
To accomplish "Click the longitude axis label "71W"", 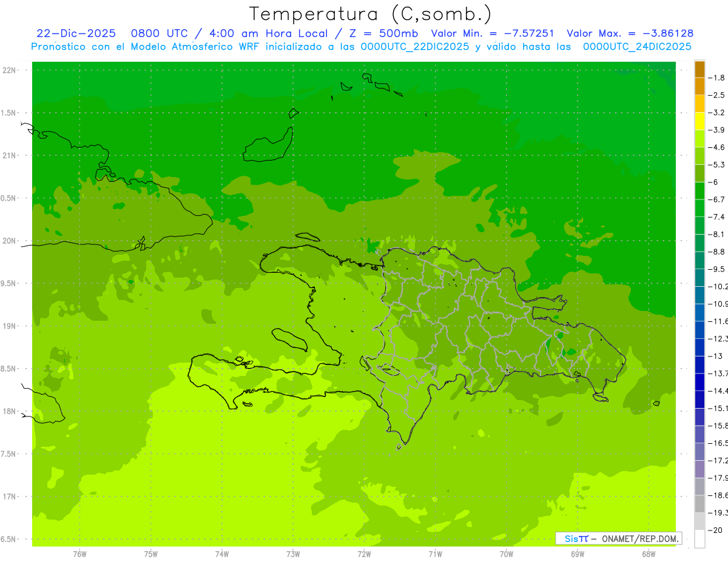I will (435, 554).
